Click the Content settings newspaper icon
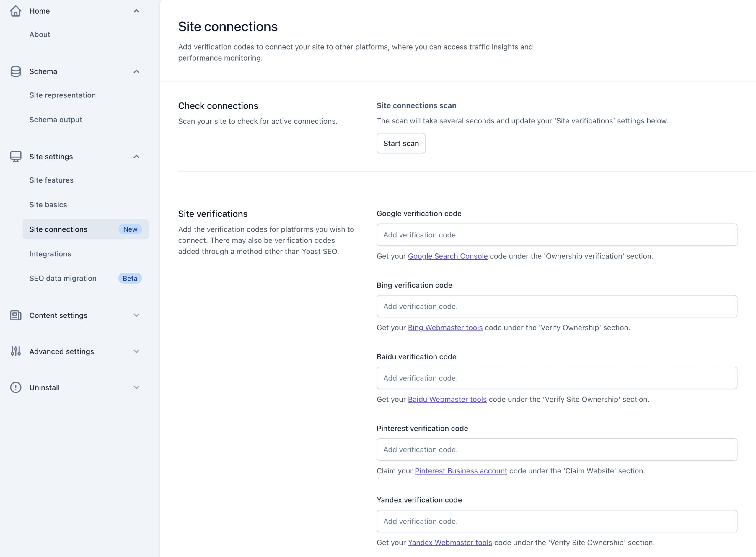Screen dimensions: 756x557 [16, 315]
